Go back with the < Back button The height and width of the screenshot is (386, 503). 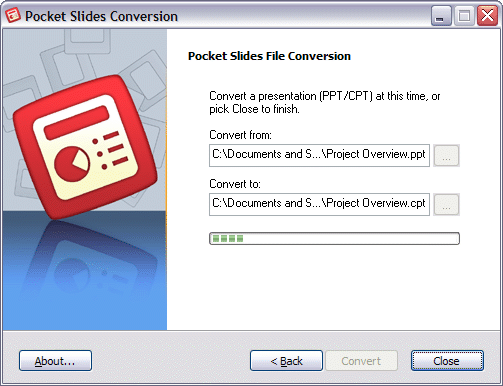point(286,361)
